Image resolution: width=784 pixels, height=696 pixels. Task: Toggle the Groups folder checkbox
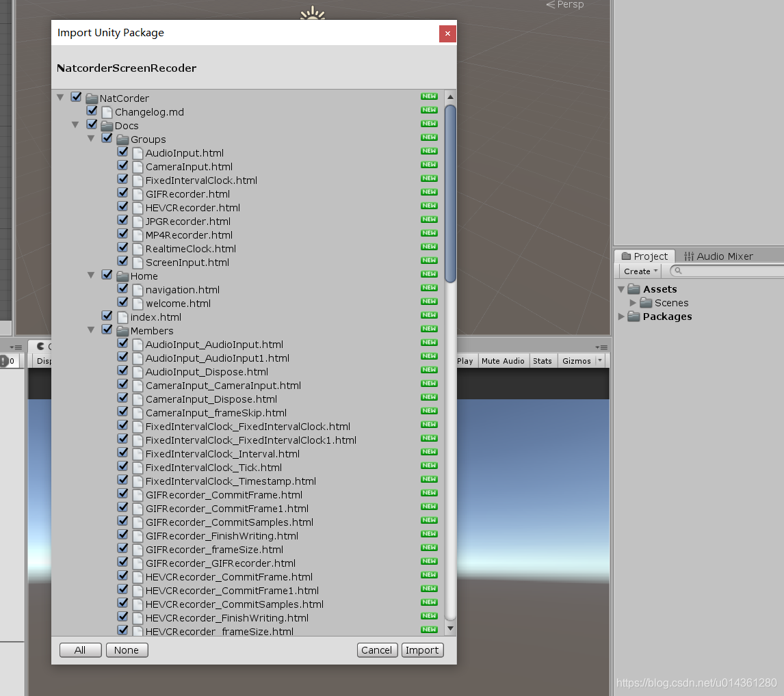point(107,138)
